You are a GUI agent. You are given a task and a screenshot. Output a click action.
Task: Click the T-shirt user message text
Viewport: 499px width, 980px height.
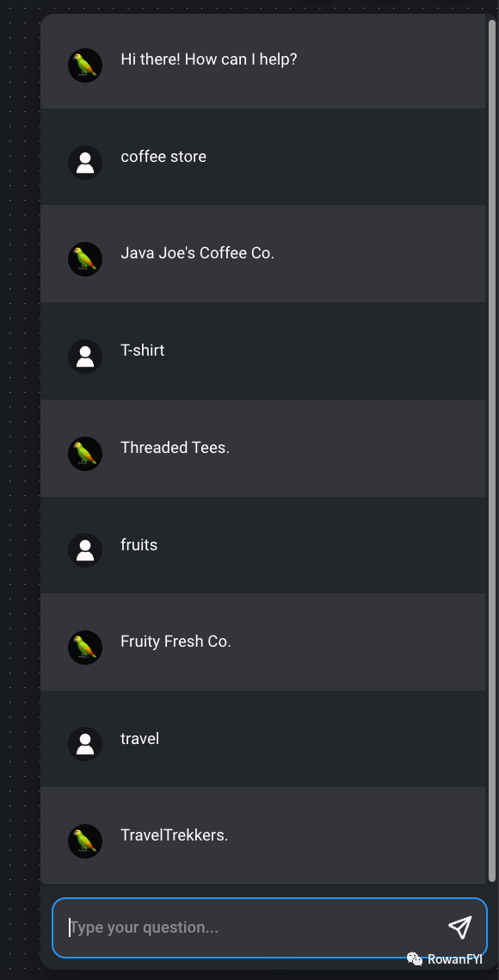pos(143,350)
